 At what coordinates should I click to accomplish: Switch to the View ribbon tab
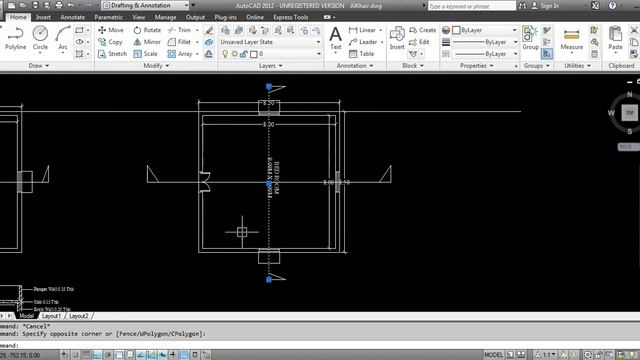point(139,17)
